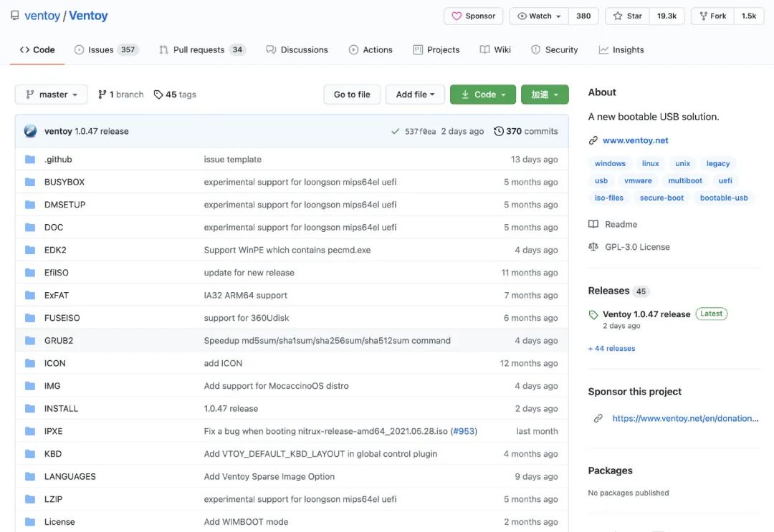Click the tag icon beside 45 tags
This screenshot has width=774, height=532.
pos(158,95)
